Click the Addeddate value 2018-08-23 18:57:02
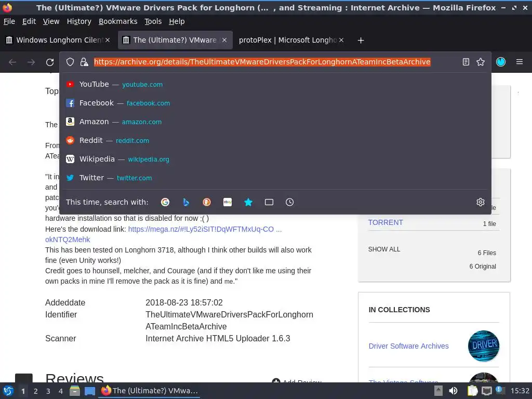The height and width of the screenshot is (399, 532). [184, 303]
